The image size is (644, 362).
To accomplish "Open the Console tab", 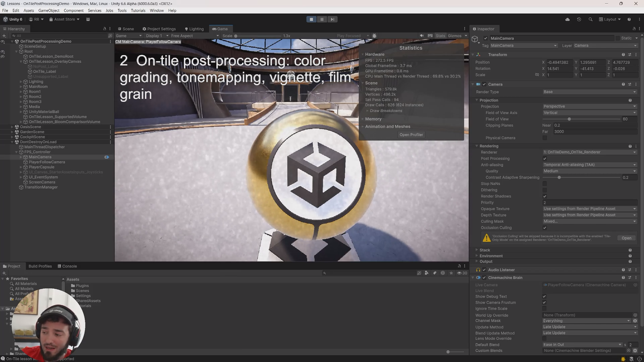I will click(x=67, y=266).
